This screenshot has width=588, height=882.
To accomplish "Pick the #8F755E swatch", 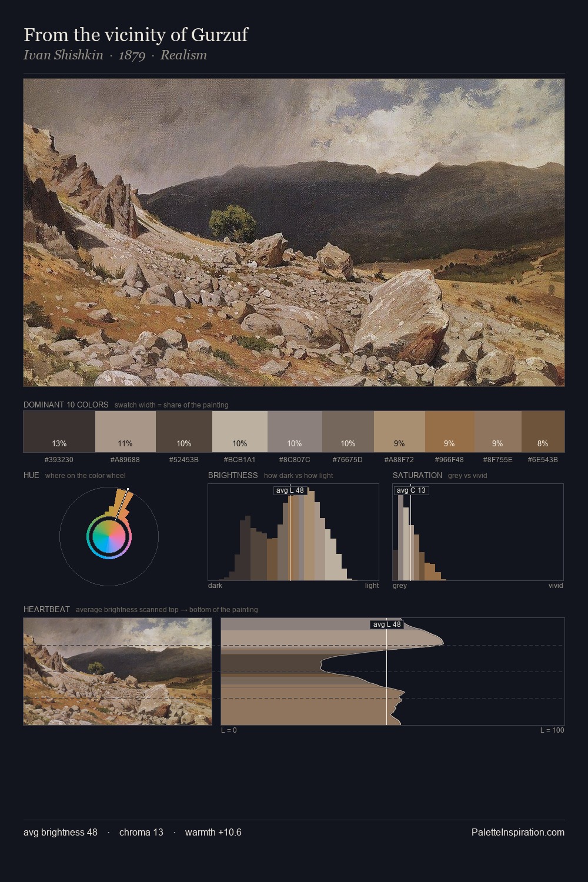I will [x=498, y=432].
